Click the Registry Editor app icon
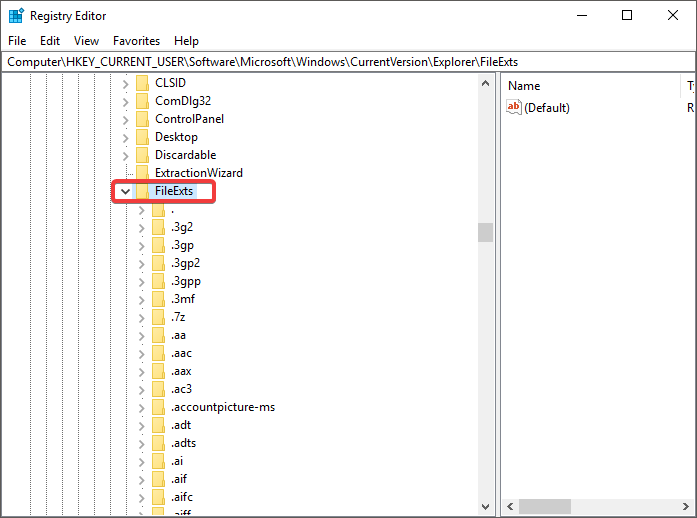 [16, 16]
